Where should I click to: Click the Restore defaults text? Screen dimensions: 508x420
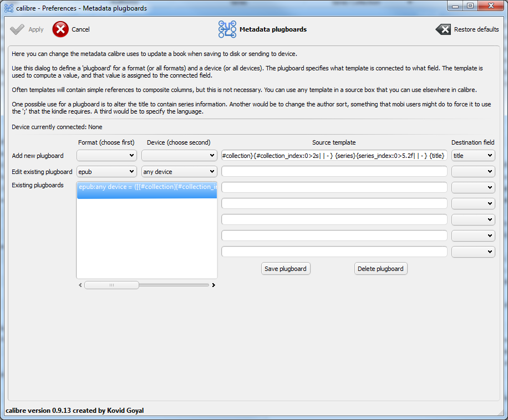click(x=476, y=29)
